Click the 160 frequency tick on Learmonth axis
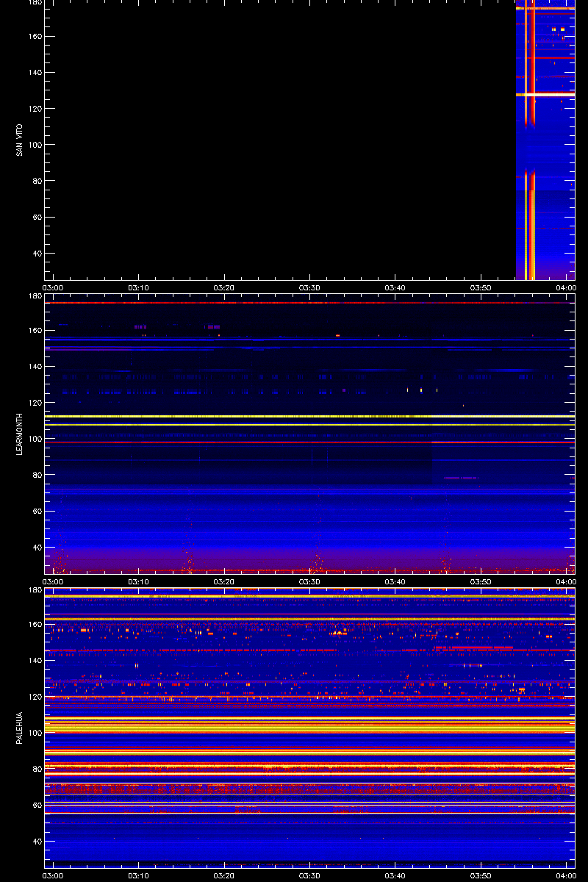This screenshot has height=882, width=588. click(34, 330)
